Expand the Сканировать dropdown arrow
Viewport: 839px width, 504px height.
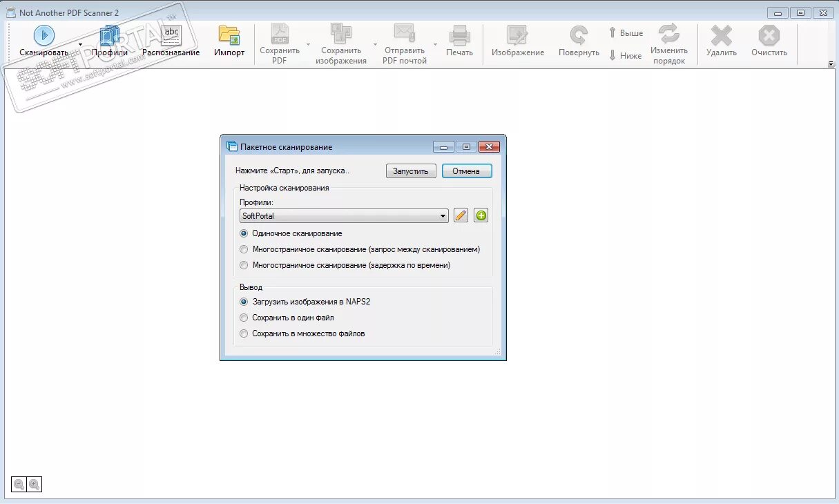80,43
